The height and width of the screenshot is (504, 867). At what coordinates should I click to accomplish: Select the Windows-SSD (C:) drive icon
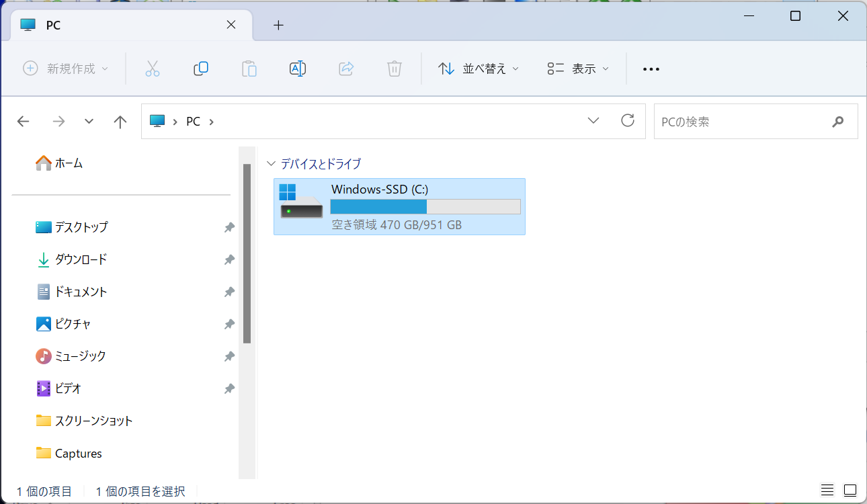click(301, 202)
